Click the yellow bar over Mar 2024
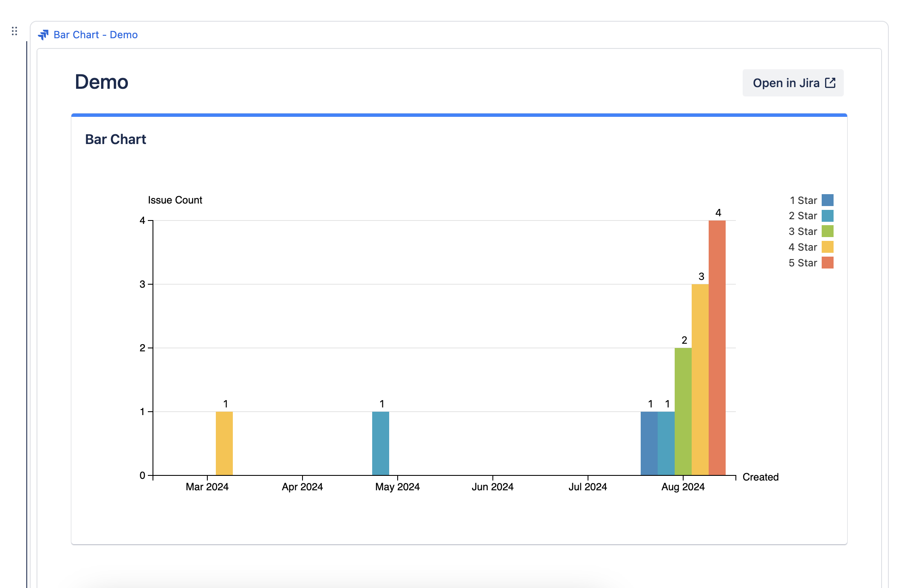This screenshot has height=588, width=916. pos(224,443)
